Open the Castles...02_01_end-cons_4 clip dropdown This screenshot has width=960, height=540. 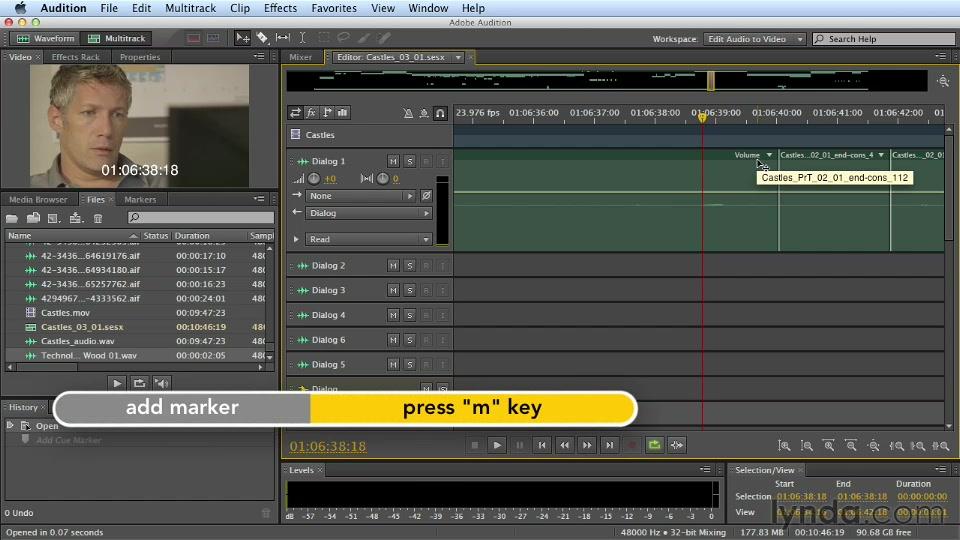point(881,156)
